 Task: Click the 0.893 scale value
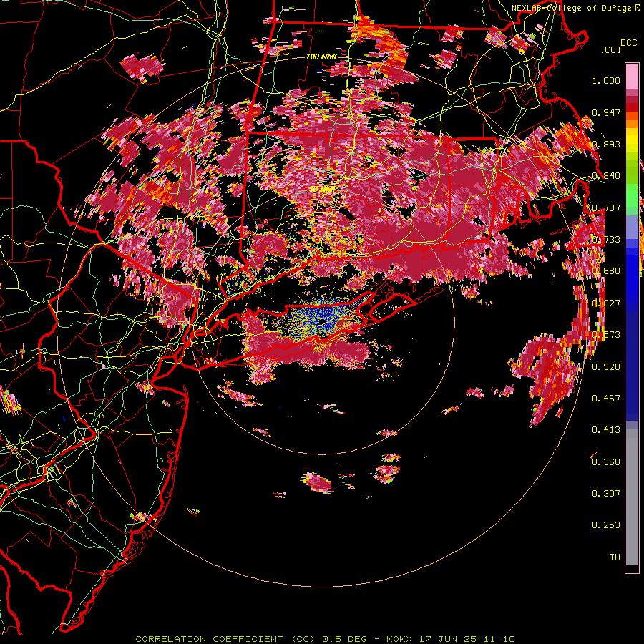pos(606,144)
